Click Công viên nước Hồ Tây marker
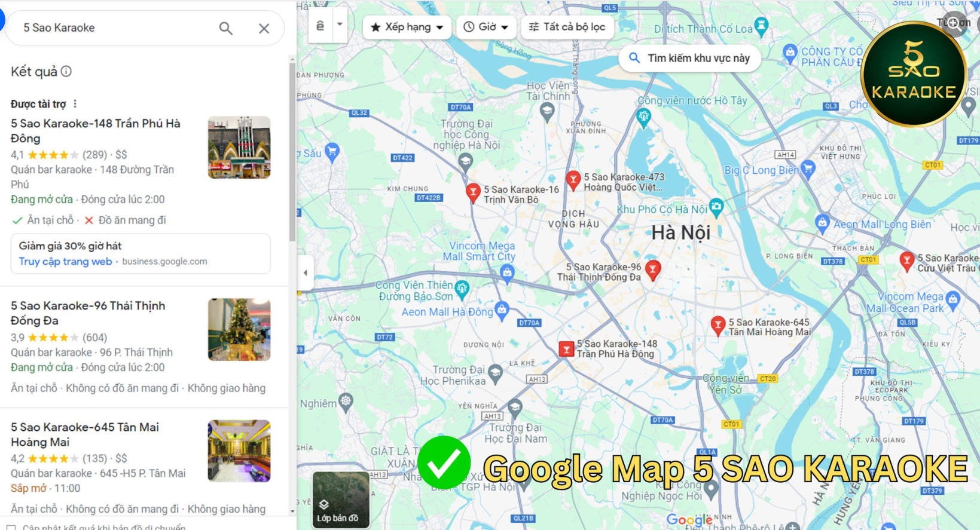 click(643, 117)
